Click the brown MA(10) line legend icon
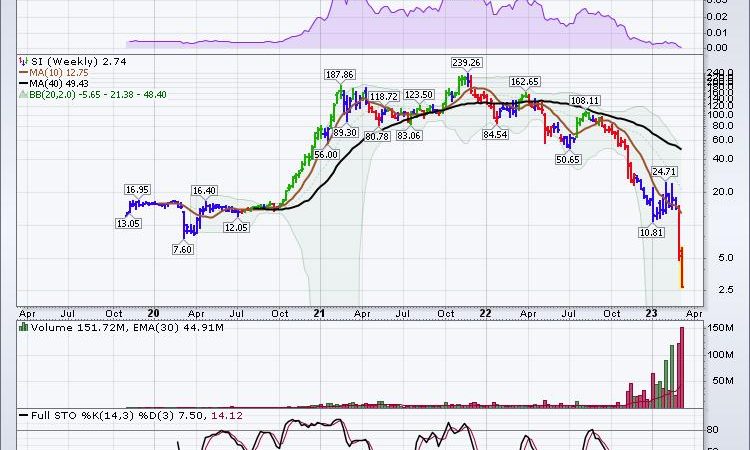Viewport: 750px width, 450px height. click(23, 73)
